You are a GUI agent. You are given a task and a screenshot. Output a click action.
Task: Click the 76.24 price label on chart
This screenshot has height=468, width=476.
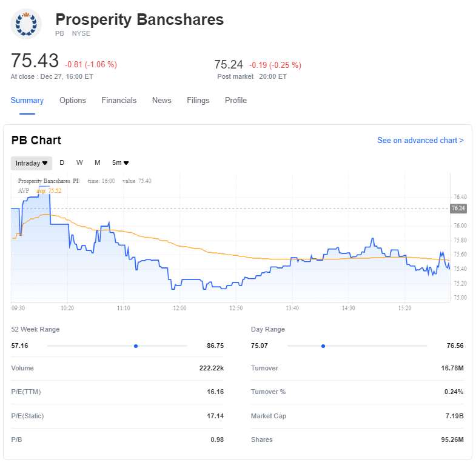tap(458, 209)
